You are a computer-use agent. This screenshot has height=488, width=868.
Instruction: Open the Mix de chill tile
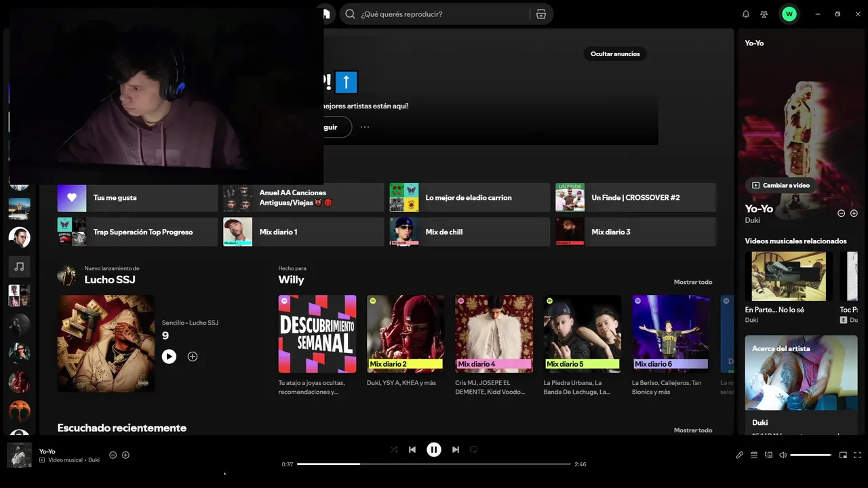click(x=470, y=232)
